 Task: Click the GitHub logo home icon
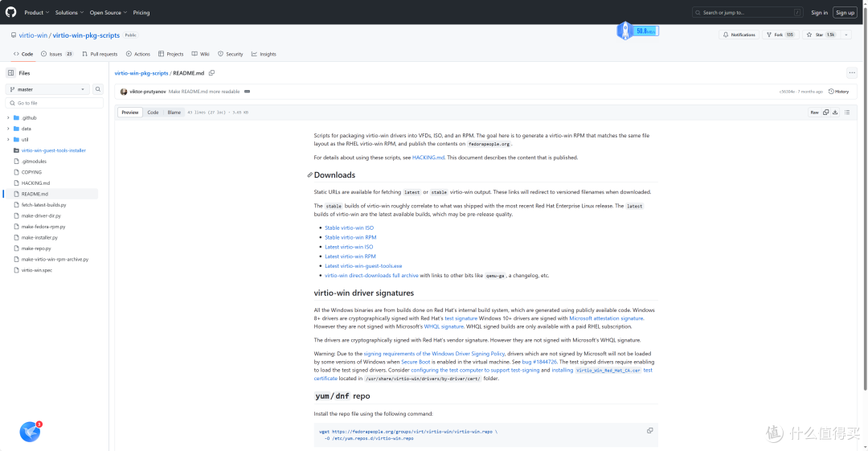pyautogui.click(x=10, y=12)
